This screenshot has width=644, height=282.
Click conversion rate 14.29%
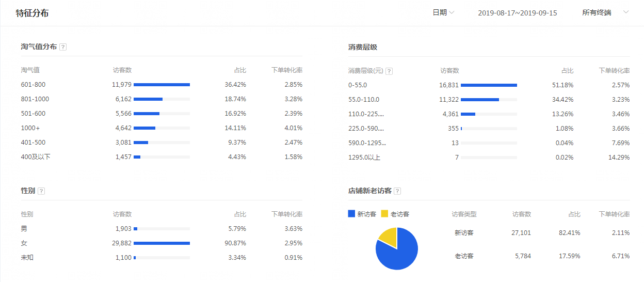(619, 158)
